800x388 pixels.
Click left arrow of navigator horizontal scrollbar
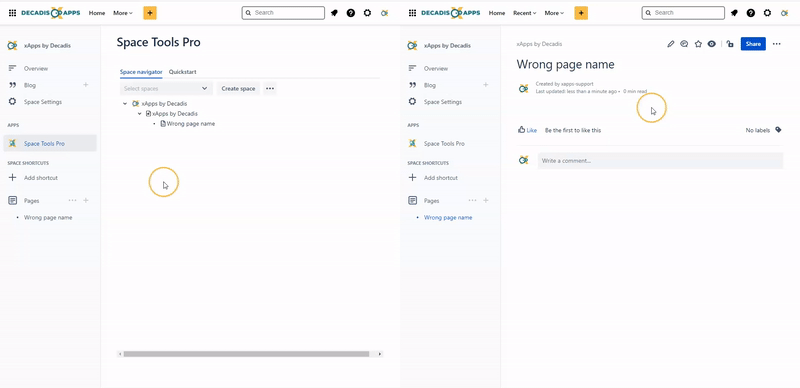coord(120,354)
